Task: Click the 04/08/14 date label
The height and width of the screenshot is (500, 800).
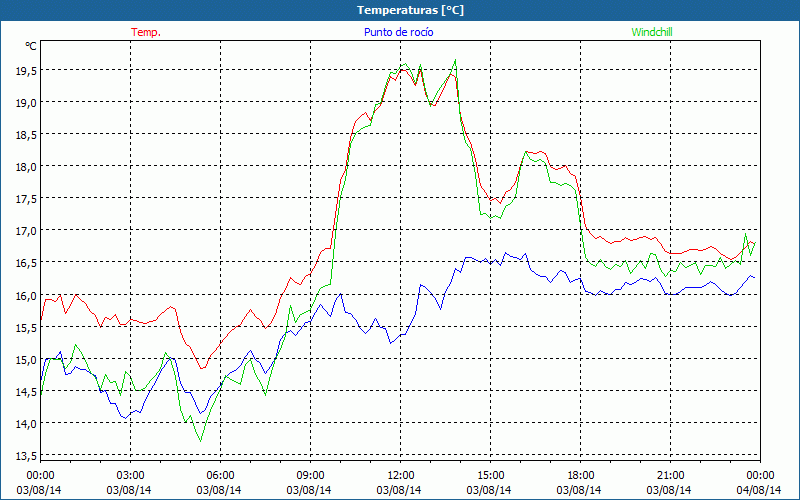Action: 759,490
